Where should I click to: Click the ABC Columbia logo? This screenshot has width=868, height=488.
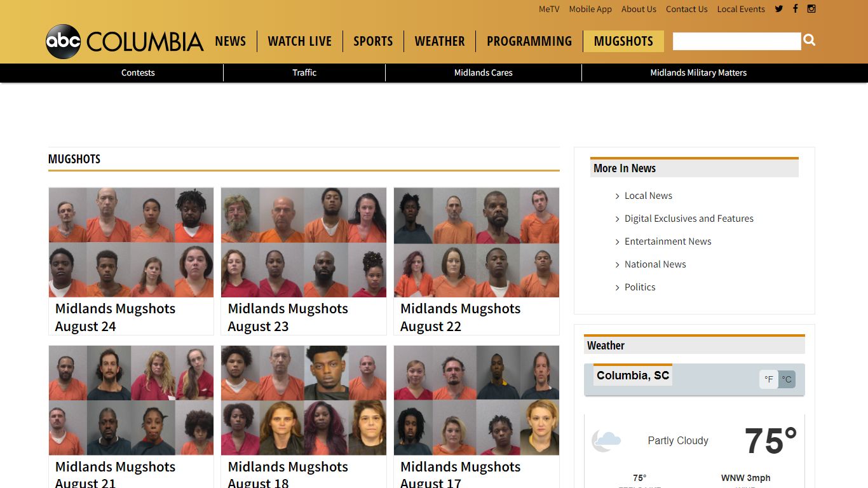coord(125,41)
